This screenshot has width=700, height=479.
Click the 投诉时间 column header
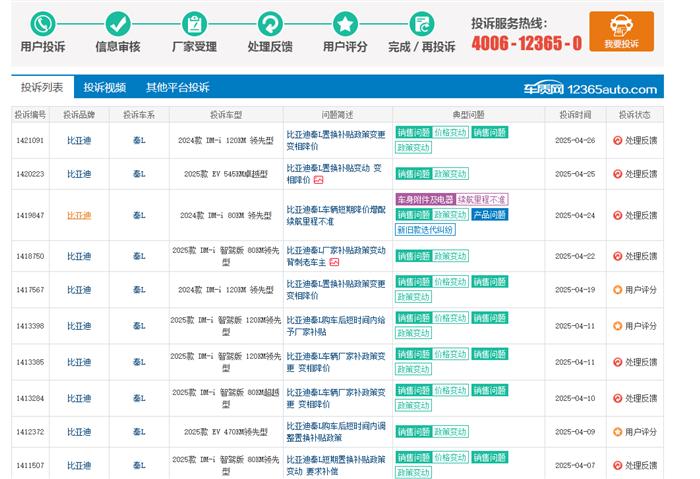575,115
